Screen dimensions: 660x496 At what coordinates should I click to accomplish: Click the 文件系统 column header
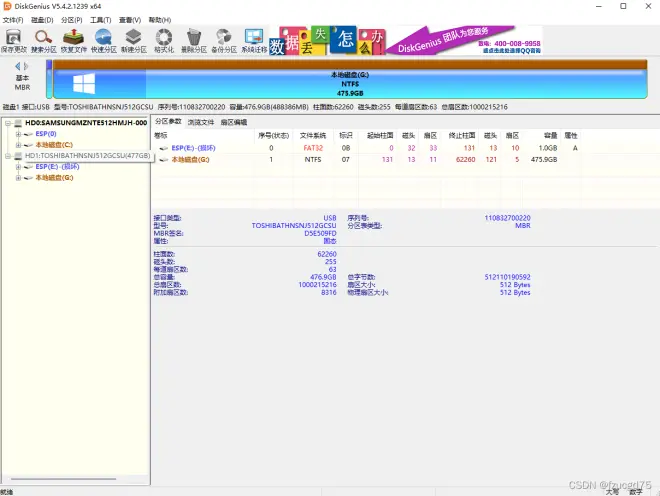313,135
